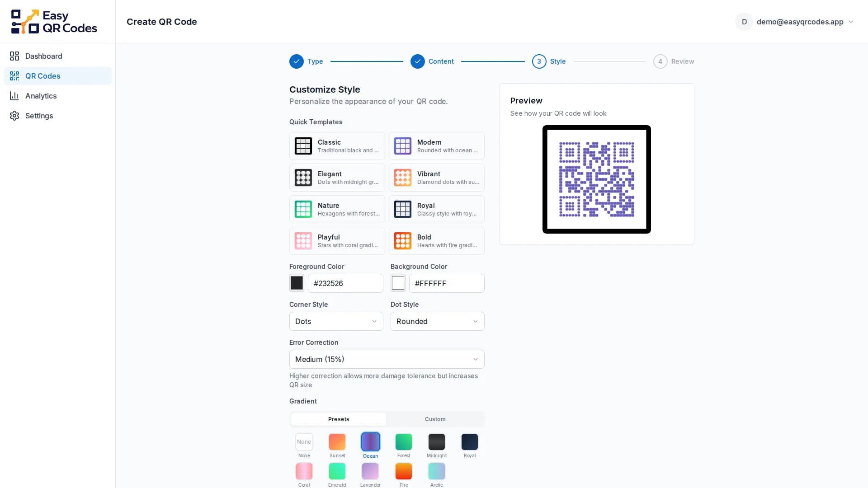
Task: Go back to the Content step checkmark
Action: pyautogui.click(x=418, y=61)
